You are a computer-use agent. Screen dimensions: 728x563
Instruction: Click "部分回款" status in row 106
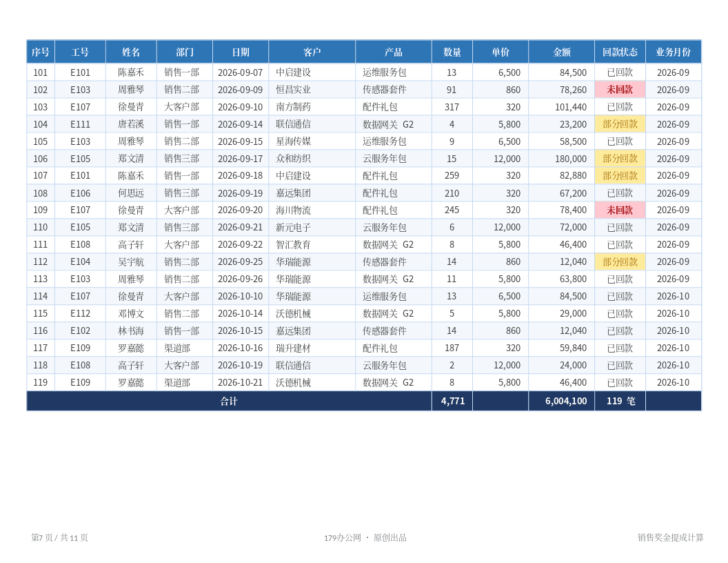(620, 159)
